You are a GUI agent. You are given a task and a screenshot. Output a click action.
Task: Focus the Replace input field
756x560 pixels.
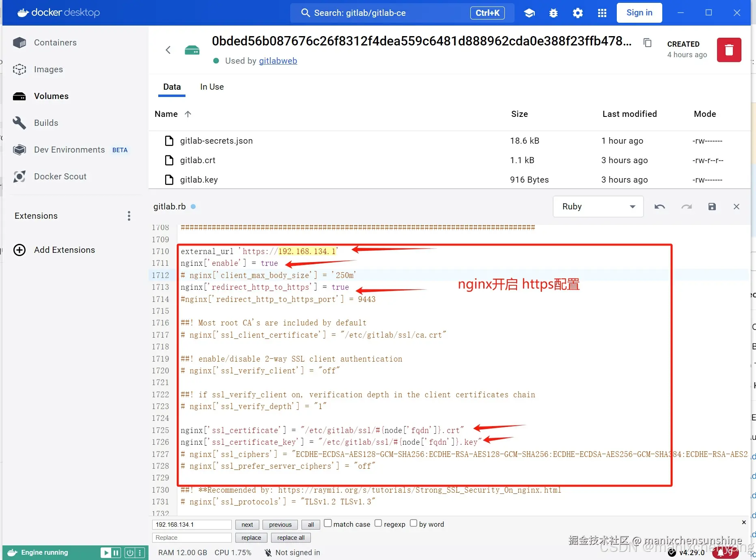[192, 538]
